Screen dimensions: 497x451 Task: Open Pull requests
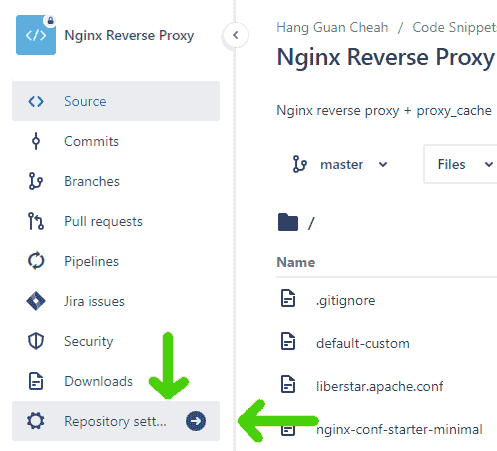(x=116, y=221)
